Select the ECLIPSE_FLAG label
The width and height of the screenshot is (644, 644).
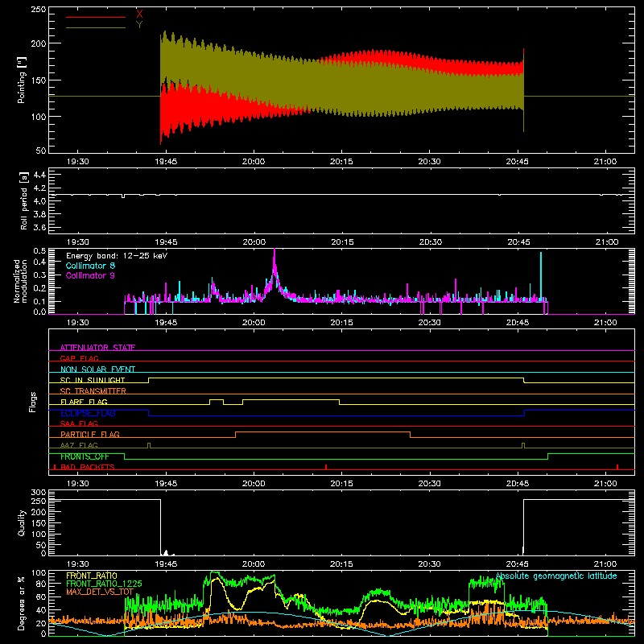(x=88, y=413)
